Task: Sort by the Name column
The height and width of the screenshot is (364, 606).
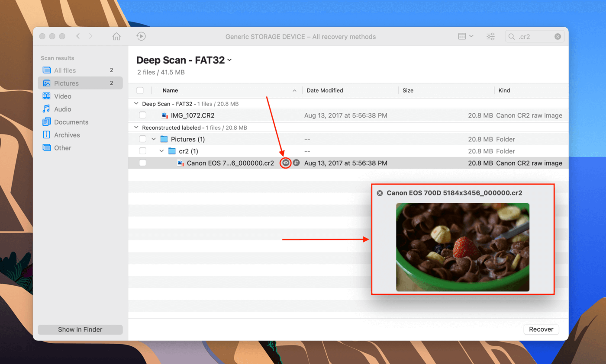Action: (170, 90)
